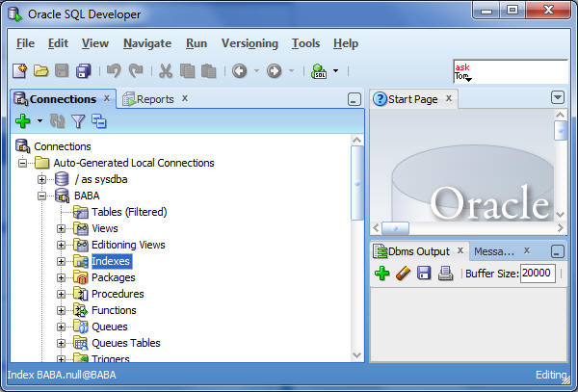Open Back history dropdown arrow
Image resolution: width=578 pixels, height=392 pixels.
click(x=256, y=70)
